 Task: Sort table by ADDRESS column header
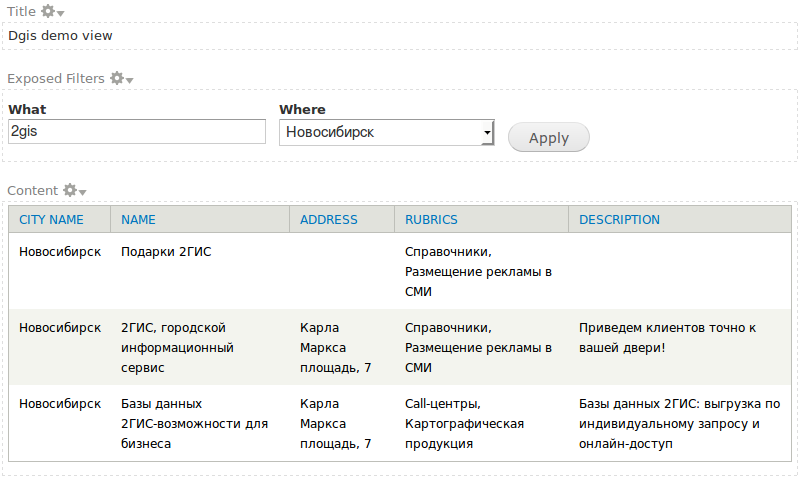point(329,220)
